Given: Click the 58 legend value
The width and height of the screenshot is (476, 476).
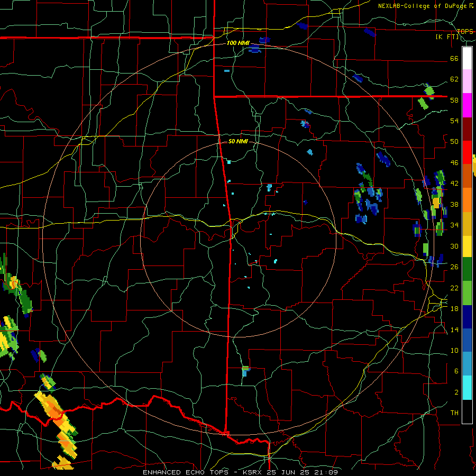Looking at the screenshot, I should click(454, 100).
